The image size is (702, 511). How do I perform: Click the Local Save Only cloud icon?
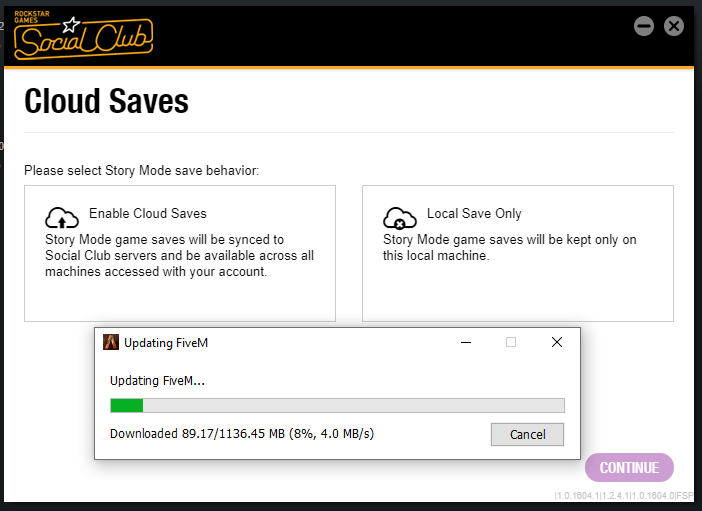pos(400,218)
